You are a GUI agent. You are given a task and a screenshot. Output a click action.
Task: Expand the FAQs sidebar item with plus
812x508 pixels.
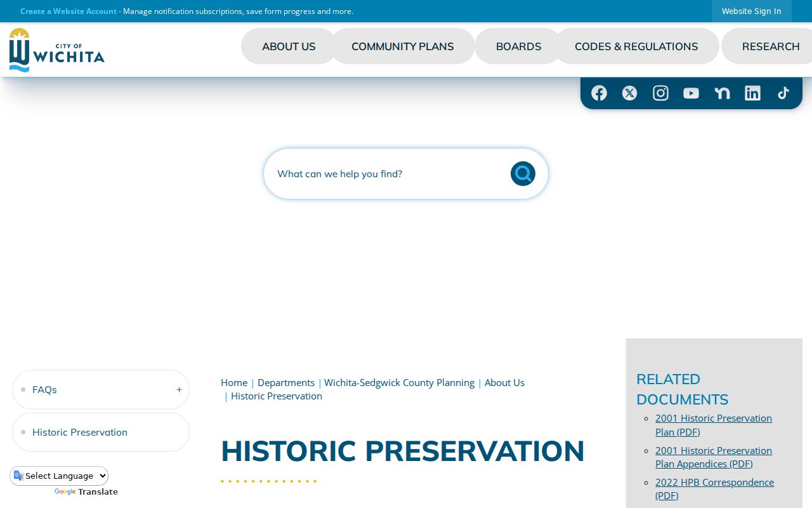pos(179,389)
